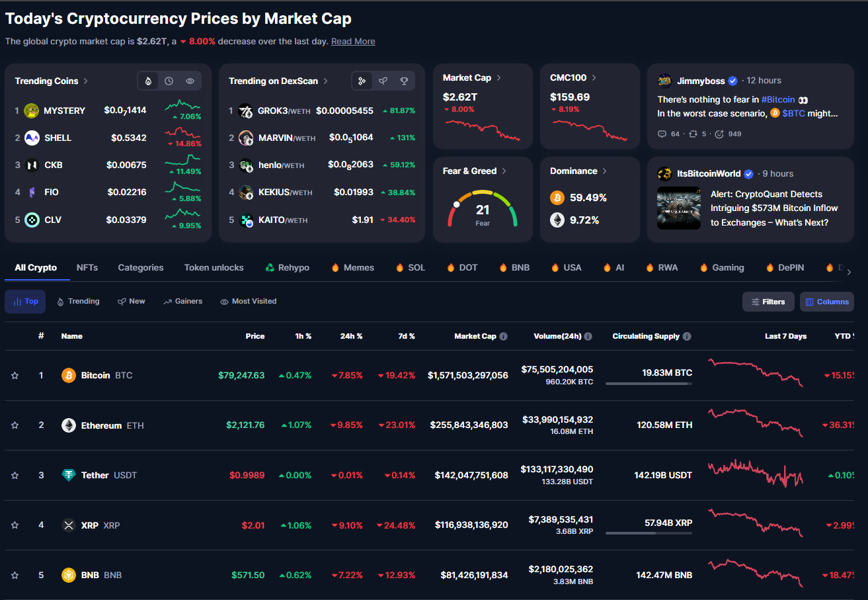Image resolution: width=868 pixels, height=600 pixels.
Task: Open Dominance card chevron
Action: point(604,171)
